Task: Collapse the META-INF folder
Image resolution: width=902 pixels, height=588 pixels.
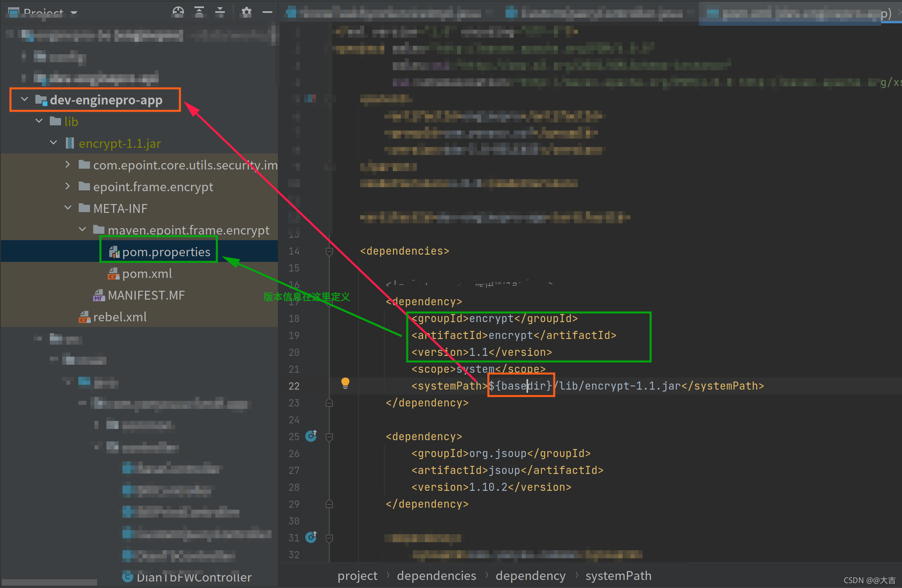Action: (68, 208)
